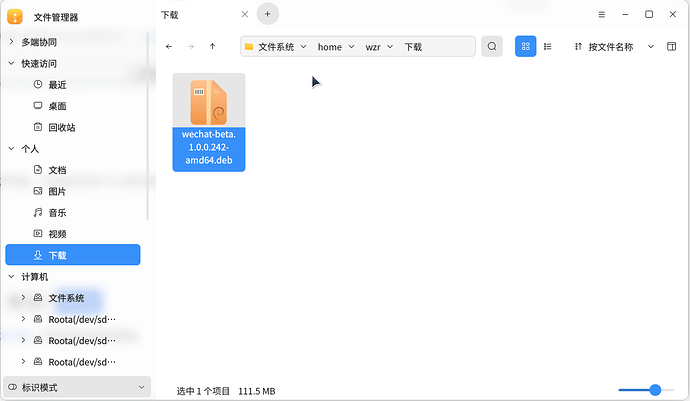This screenshot has width=690, height=401.
Task: Select the 下载 tab
Action: (169, 15)
